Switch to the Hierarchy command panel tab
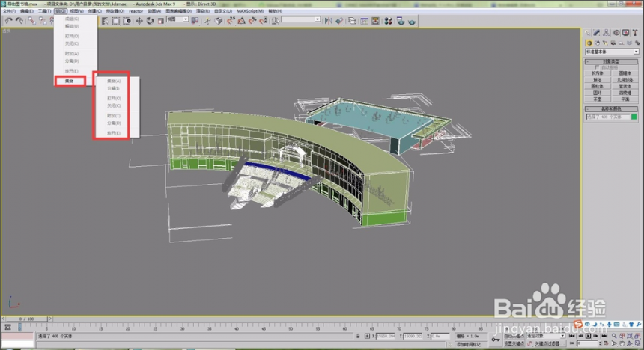This screenshot has height=350, width=644. pos(607,32)
